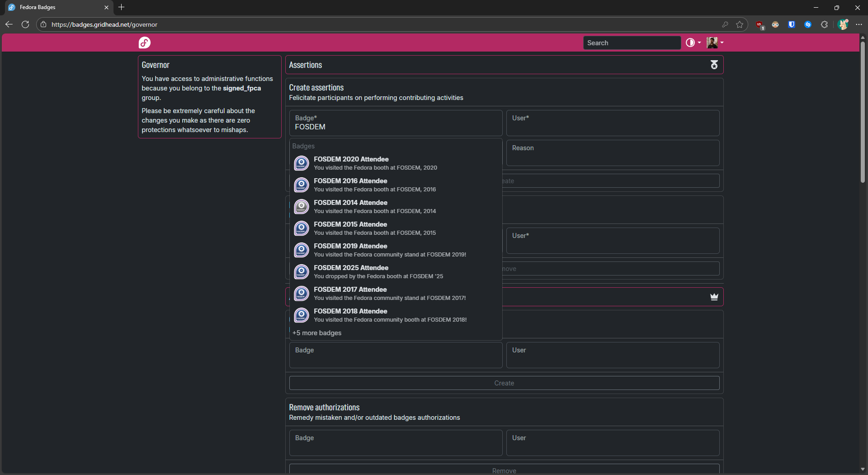This screenshot has width=868, height=475.
Task: Open a new browser tab
Action: pos(121,7)
